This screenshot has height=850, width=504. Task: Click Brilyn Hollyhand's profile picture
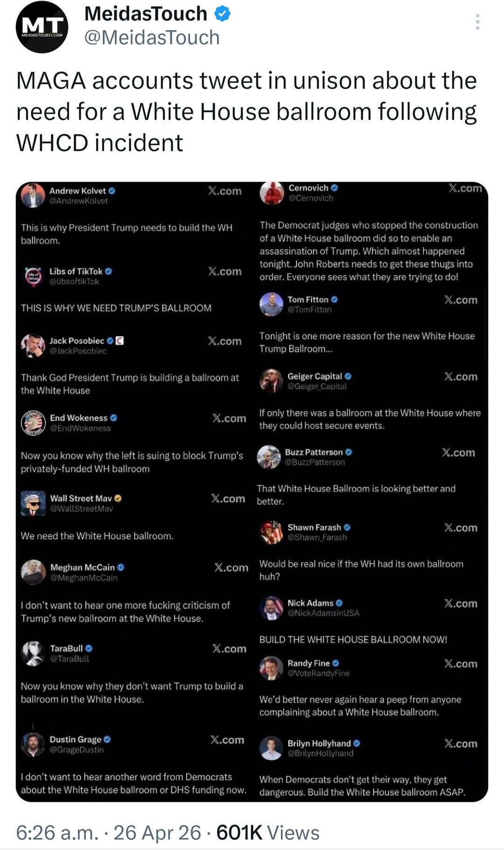(271, 748)
